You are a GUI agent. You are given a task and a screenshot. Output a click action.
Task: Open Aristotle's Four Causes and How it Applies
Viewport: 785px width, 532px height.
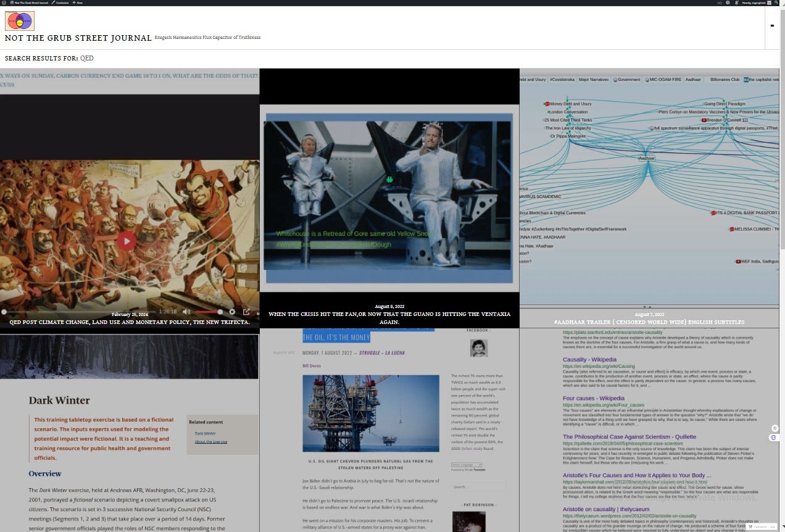[x=637, y=476]
